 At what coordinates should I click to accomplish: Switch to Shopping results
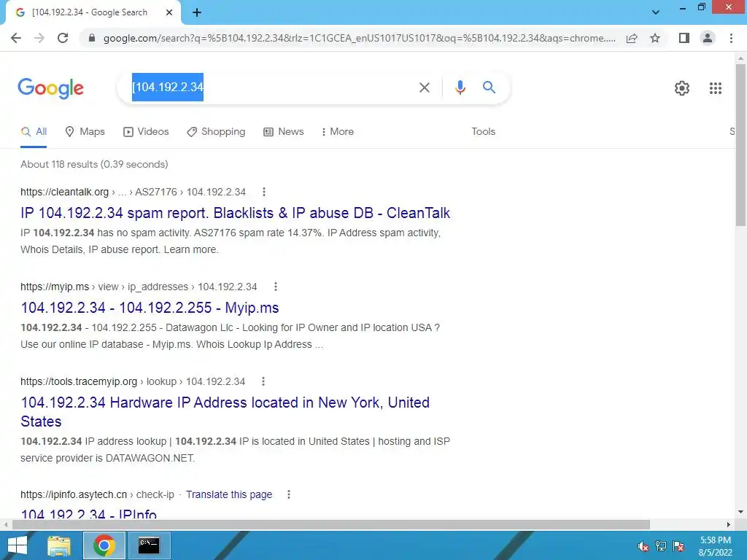(x=216, y=131)
